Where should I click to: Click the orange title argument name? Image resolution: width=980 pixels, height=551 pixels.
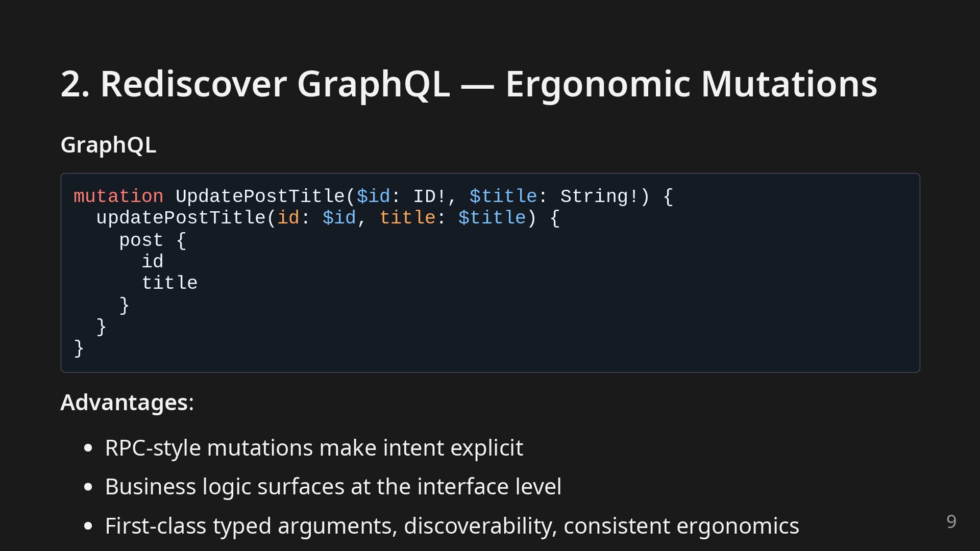coord(407,218)
